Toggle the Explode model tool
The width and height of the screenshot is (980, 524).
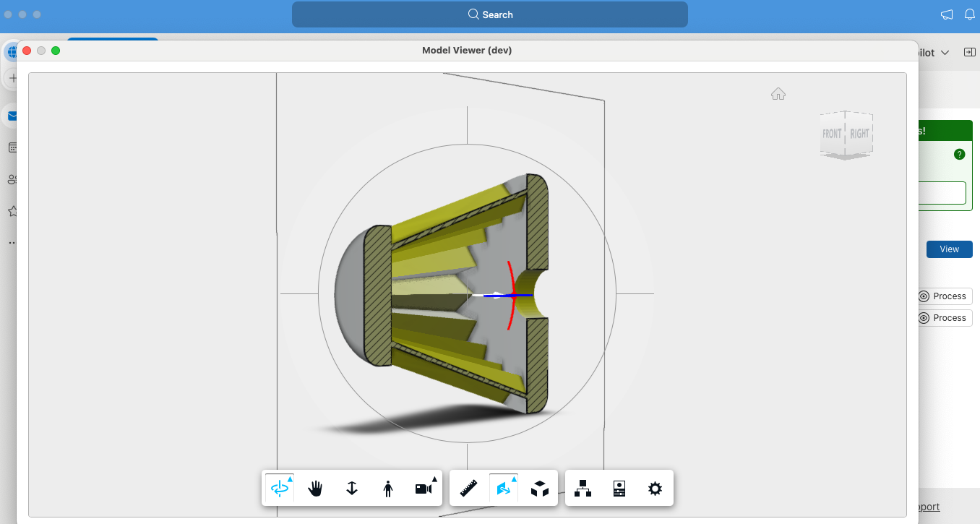point(539,489)
